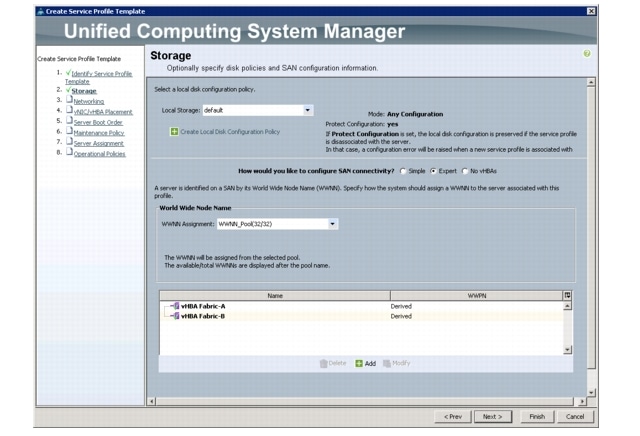Click the Add label below vHBA table
Viewport: 640px width, 436px height.
370,363
